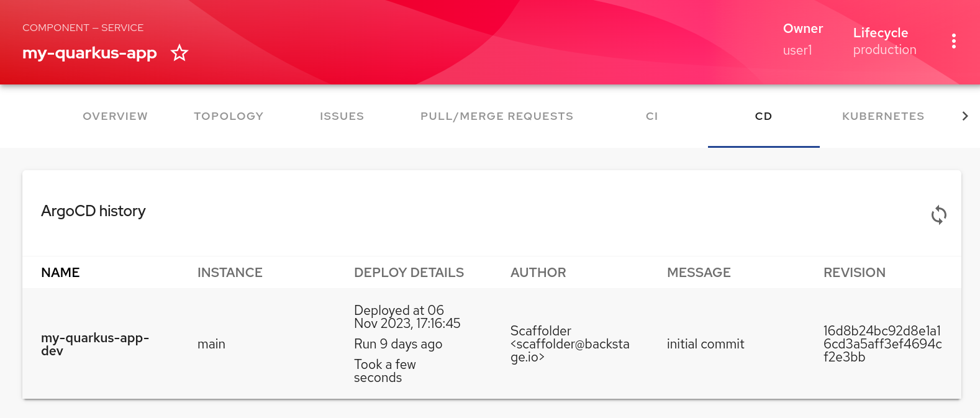980x418 pixels.
Task: Sort by Revision column header
Action: (855, 273)
